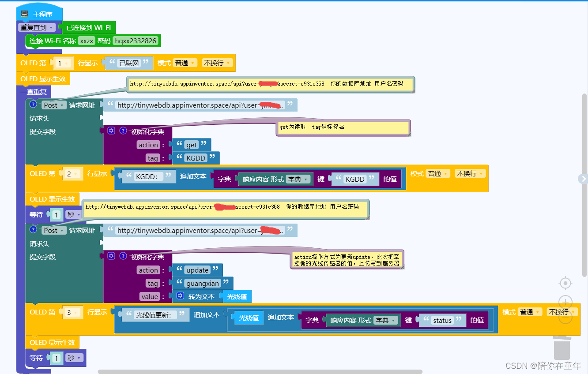This screenshot has height=374, width=588.
Task: Edit the guangxian tag text field
Action: [x=203, y=283]
